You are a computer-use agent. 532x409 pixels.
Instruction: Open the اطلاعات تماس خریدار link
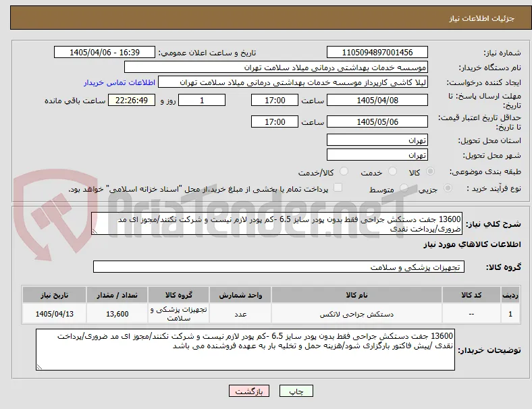pos(119,82)
